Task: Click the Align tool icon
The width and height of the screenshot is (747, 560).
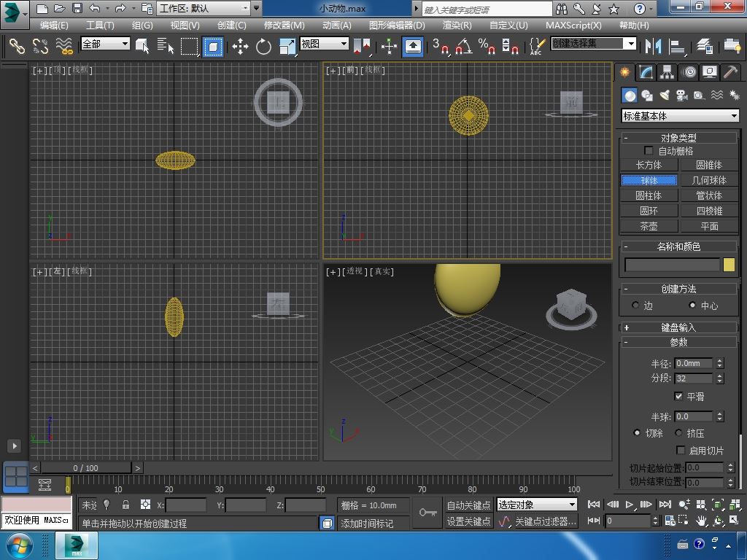Action: pos(677,46)
